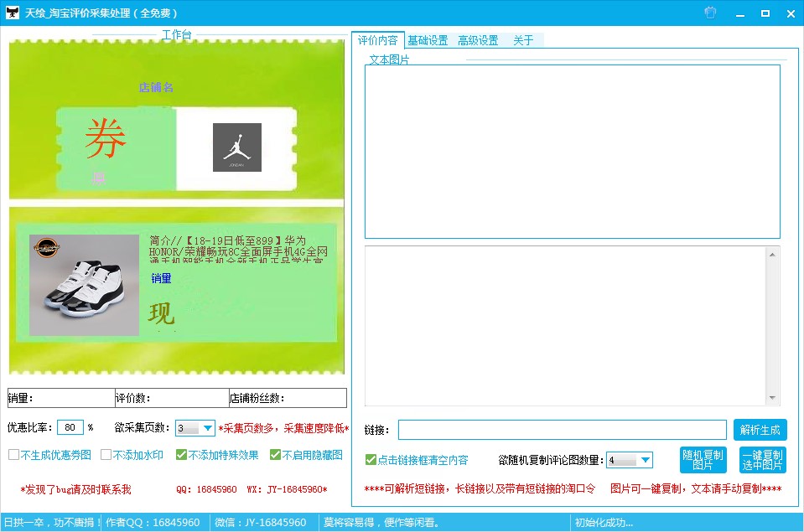Click the 文本图片 upper content area
This screenshot has height=532, width=804.
click(573, 152)
